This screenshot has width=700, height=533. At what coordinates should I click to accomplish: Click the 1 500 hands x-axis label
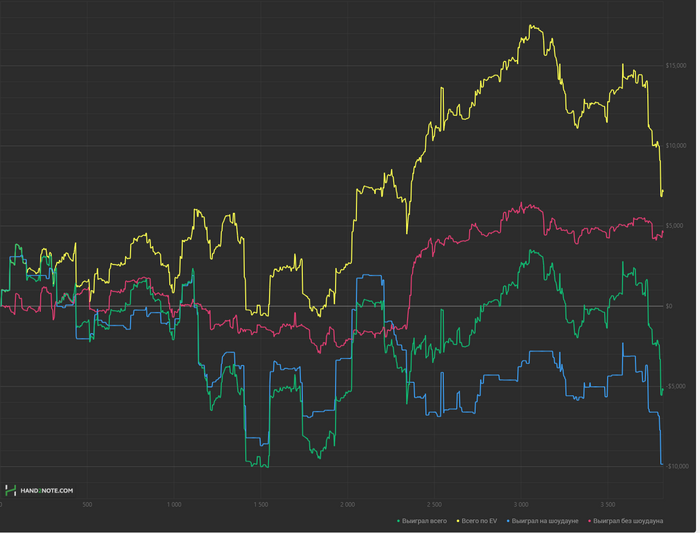[261, 505]
